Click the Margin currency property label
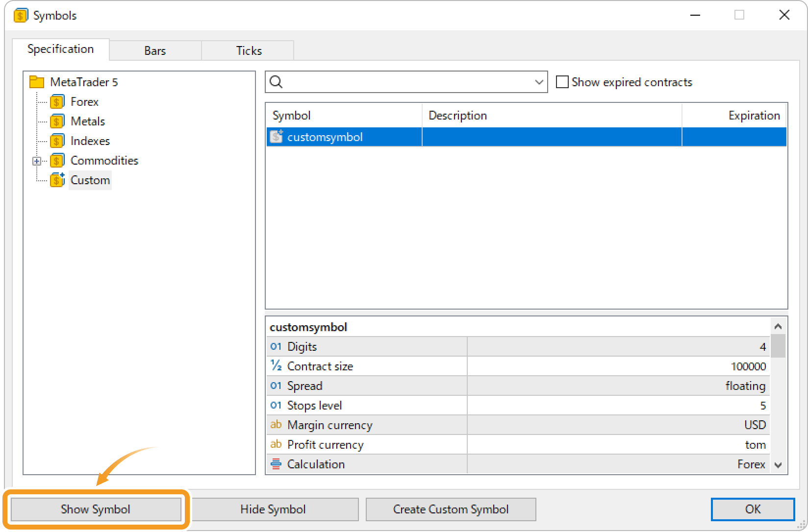Viewport: 808px width, 532px height. [330, 425]
